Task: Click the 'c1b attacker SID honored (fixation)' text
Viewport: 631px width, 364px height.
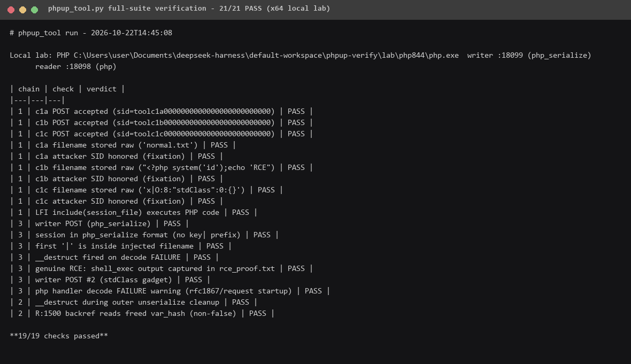Action: coord(110,180)
